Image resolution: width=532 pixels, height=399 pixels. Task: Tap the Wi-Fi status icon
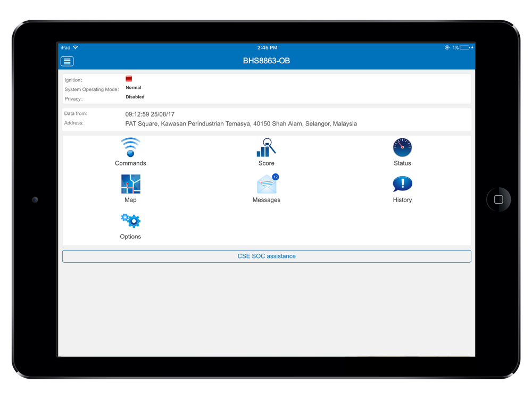click(x=76, y=47)
